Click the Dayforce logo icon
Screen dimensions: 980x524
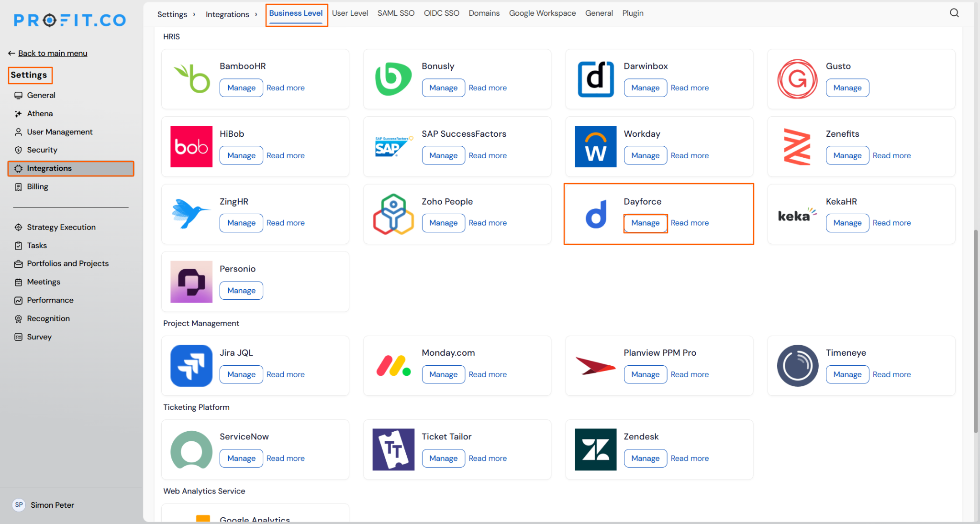tap(596, 214)
